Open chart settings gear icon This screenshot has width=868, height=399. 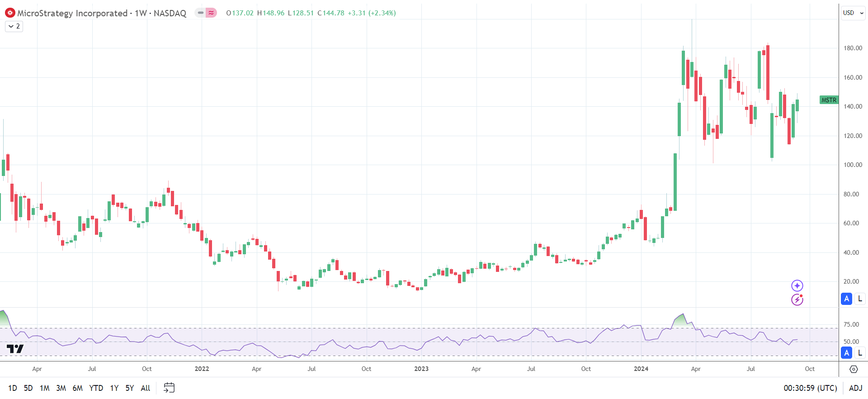854,369
